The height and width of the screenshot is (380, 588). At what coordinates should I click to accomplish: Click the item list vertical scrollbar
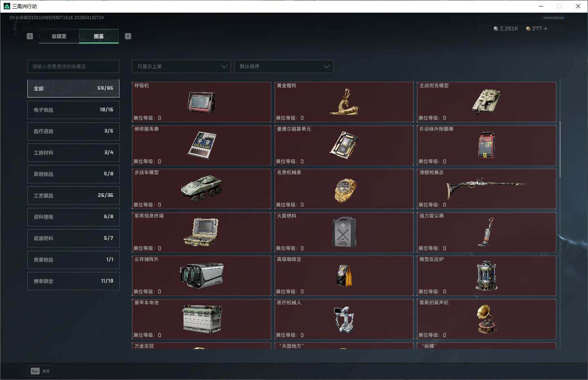[x=560, y=149]
